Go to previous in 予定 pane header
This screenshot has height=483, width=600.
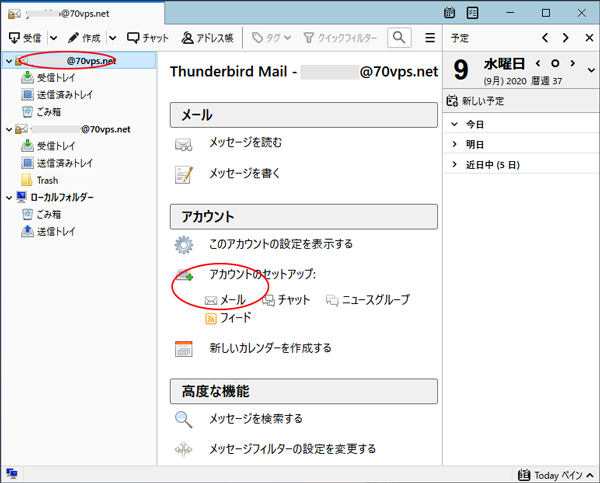[x=545, y=38]
